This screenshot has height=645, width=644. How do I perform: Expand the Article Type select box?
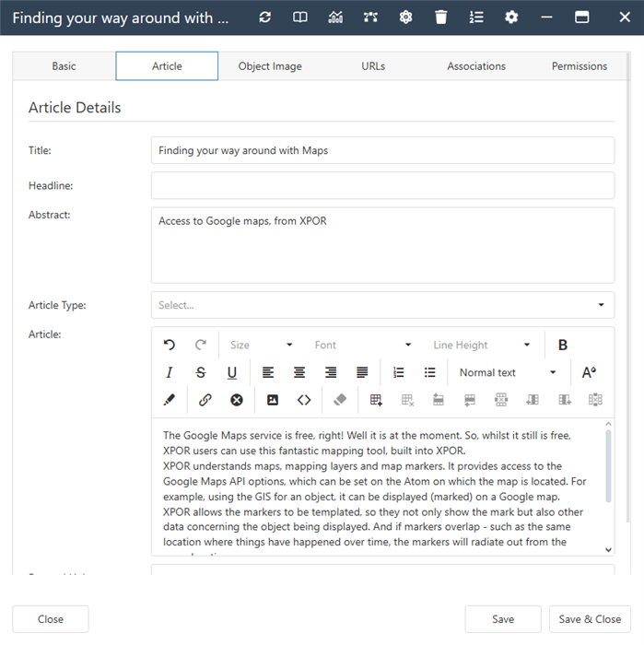[383, 305]
